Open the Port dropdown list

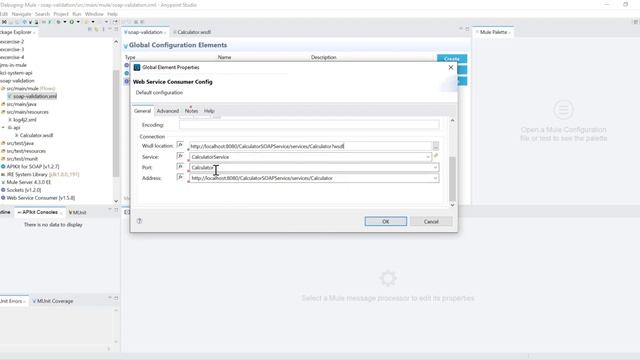point(435,168)
